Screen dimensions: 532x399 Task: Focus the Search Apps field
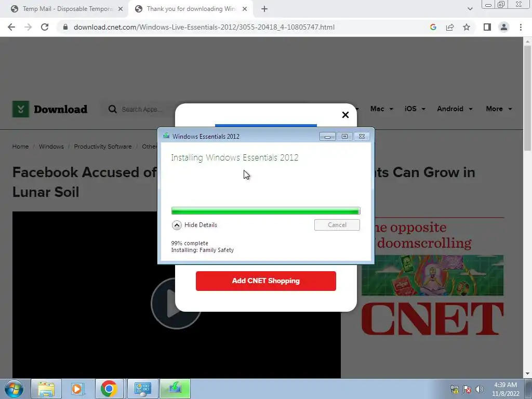point(142,109)
